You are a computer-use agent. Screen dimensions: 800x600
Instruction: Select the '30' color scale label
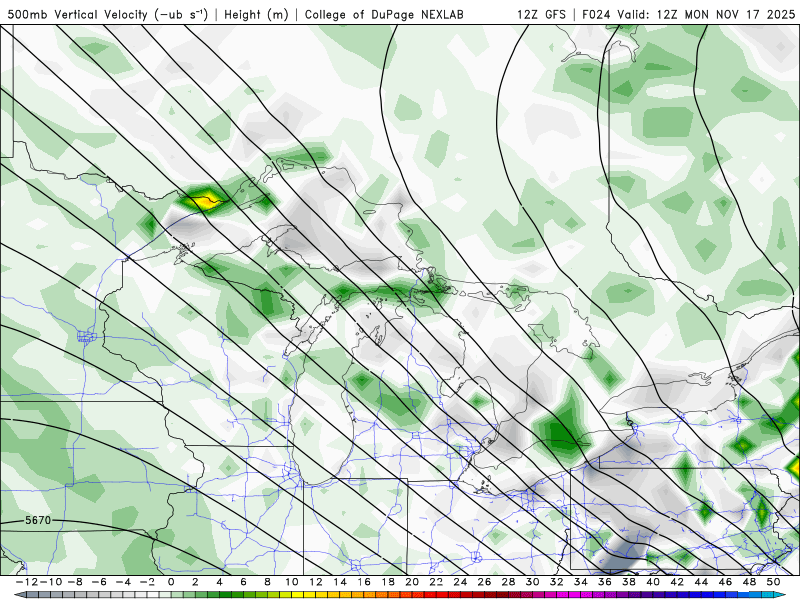coord(533,582)
